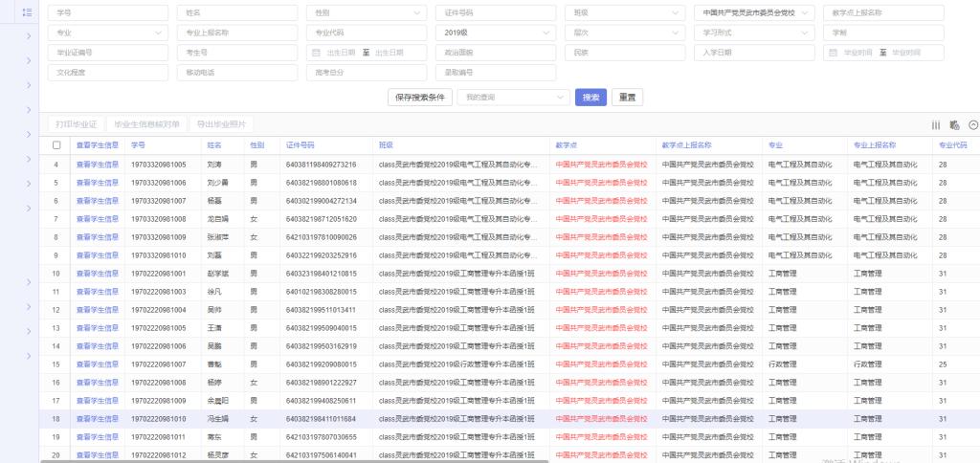980x463 pixels.
Task: Click the 专业代码 column header
Action: click(952, 145)
